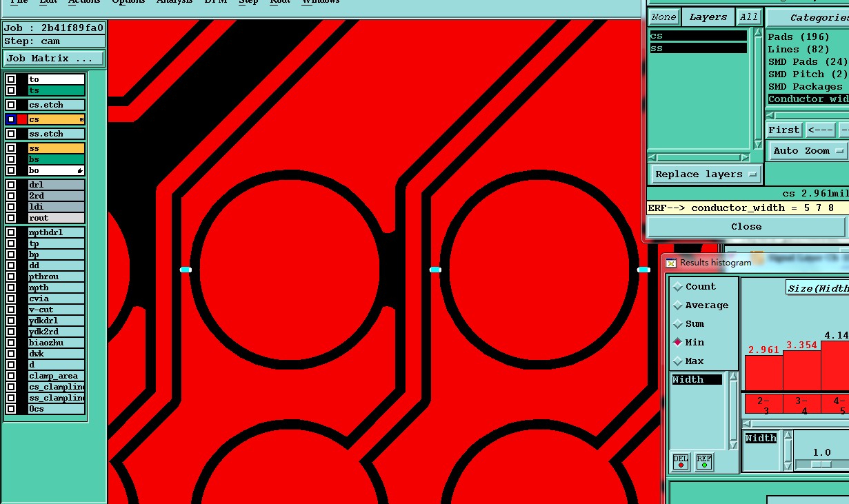This screenshot has height=504, width=849.
Task: Click the rightmost cyan violation marker
Action: pos(643,270)
